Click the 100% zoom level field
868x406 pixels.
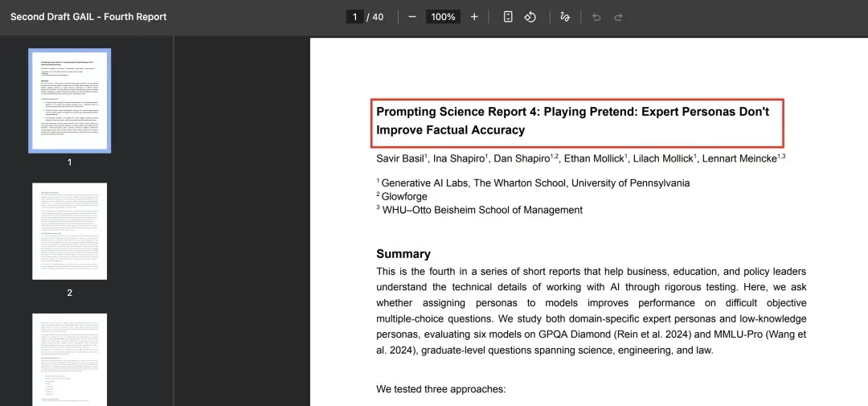443,17
